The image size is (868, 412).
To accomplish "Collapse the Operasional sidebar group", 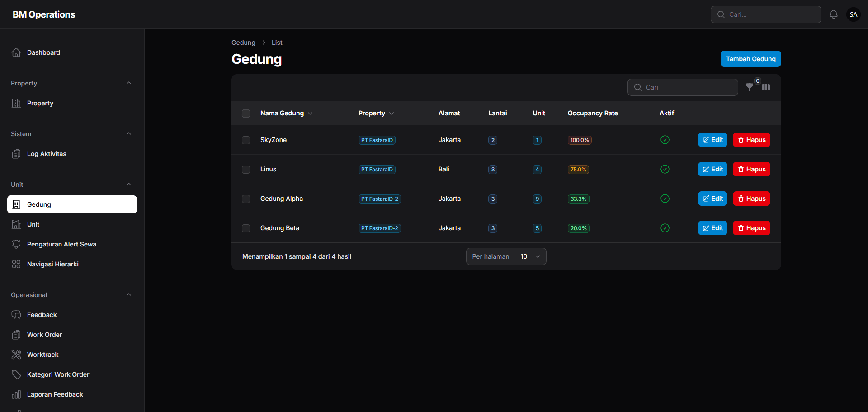I will [129, 295].
